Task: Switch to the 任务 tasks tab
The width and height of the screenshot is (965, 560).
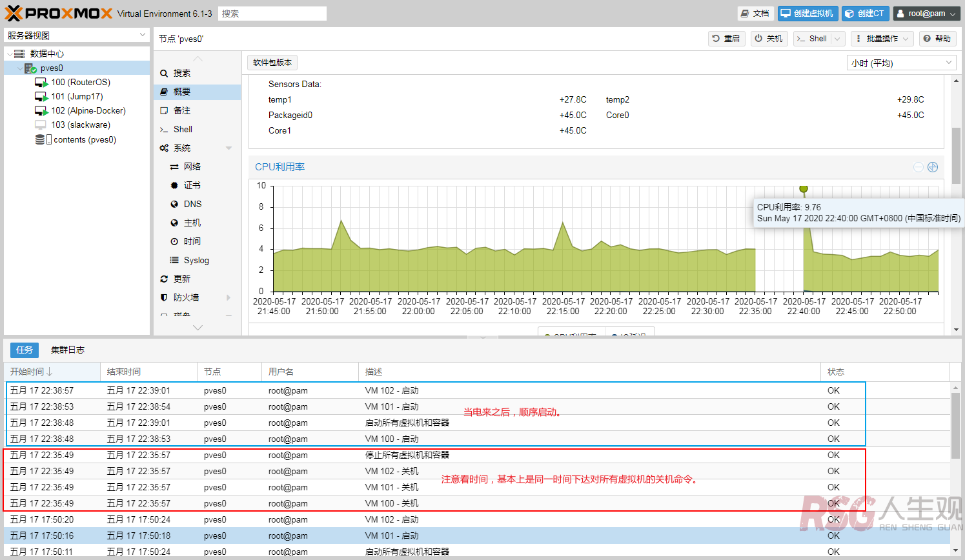Action: [x=25, y=350]
